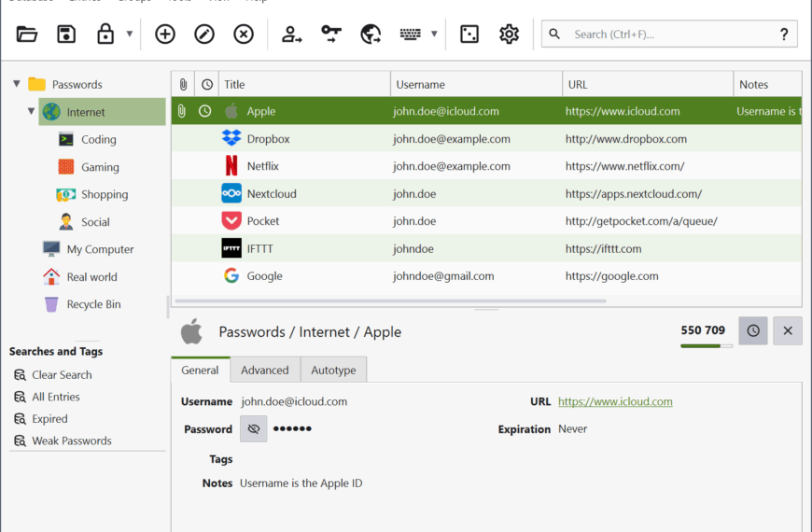
Task: Switch to General tab
Action: click(200, 370)
